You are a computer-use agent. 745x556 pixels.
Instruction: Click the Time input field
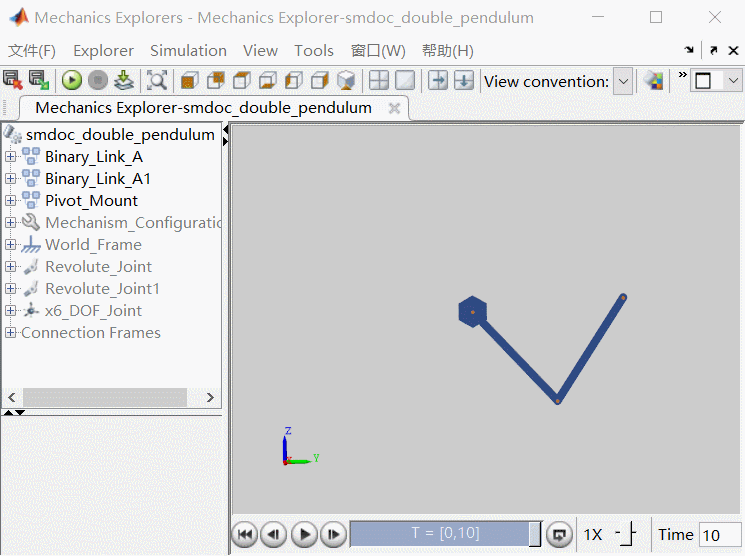pos(720,535)
